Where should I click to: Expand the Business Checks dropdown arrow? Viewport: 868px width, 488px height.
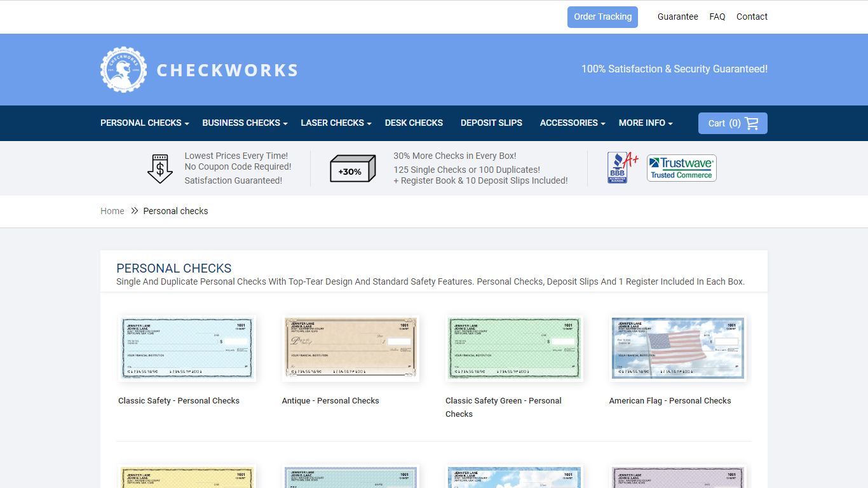point(285,124)
